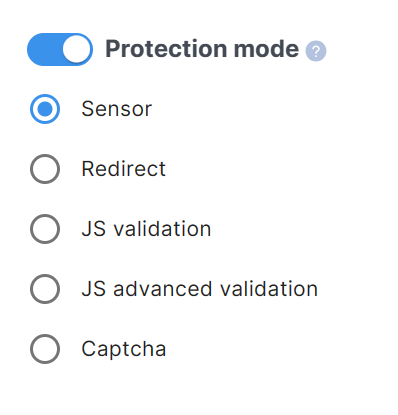Click the Captcha label text
The width and height of the screenshot is (398, 415).
tap(124, 349)
